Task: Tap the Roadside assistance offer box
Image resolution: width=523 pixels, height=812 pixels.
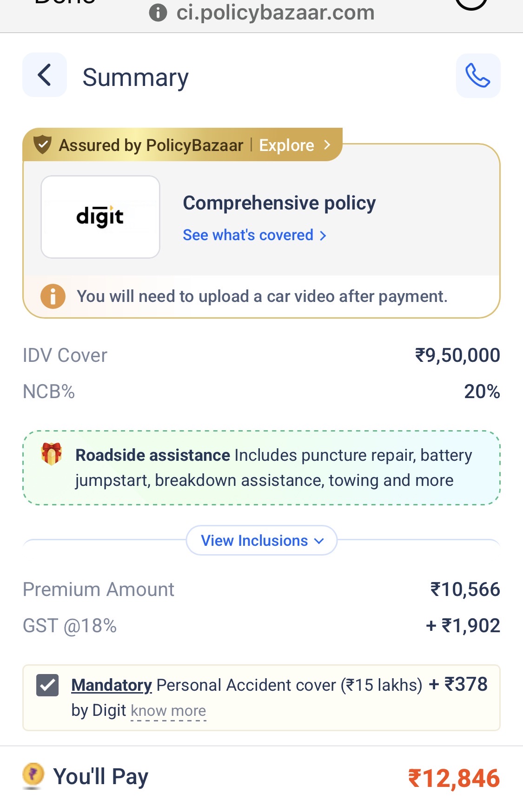Action: click(262, 468)
